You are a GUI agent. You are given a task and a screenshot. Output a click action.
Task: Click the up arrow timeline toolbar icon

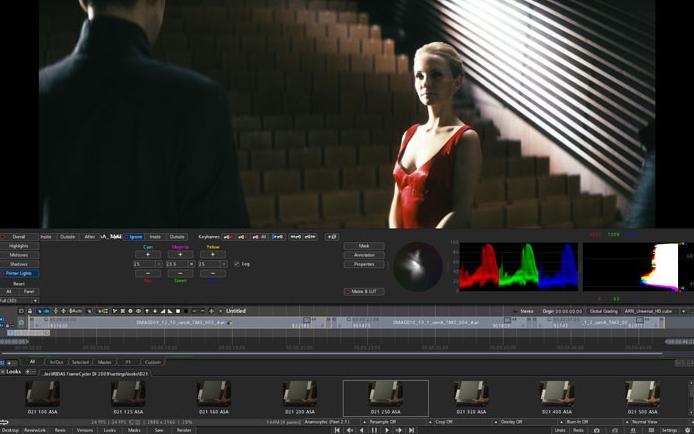pos(147,311)
